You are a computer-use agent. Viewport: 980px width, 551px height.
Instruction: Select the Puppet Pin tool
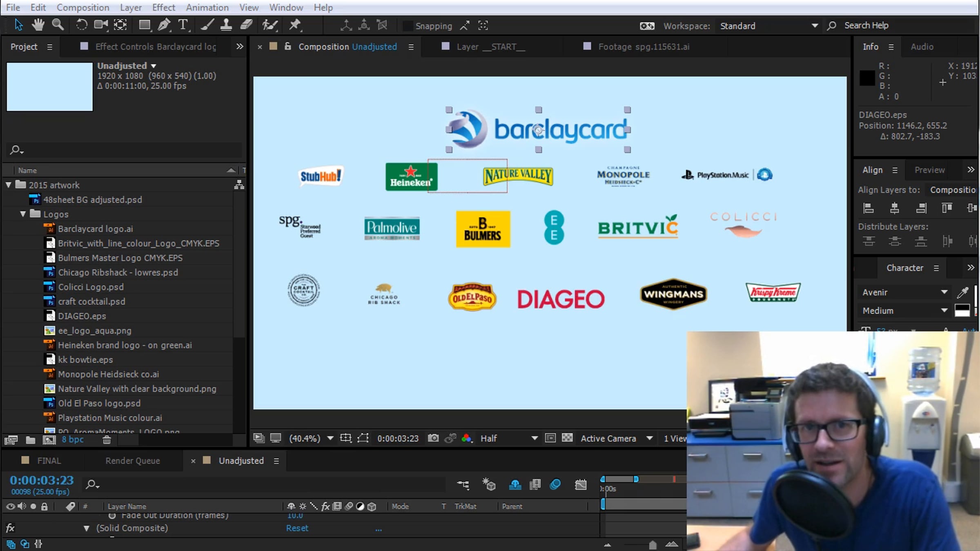coord(295,25)
